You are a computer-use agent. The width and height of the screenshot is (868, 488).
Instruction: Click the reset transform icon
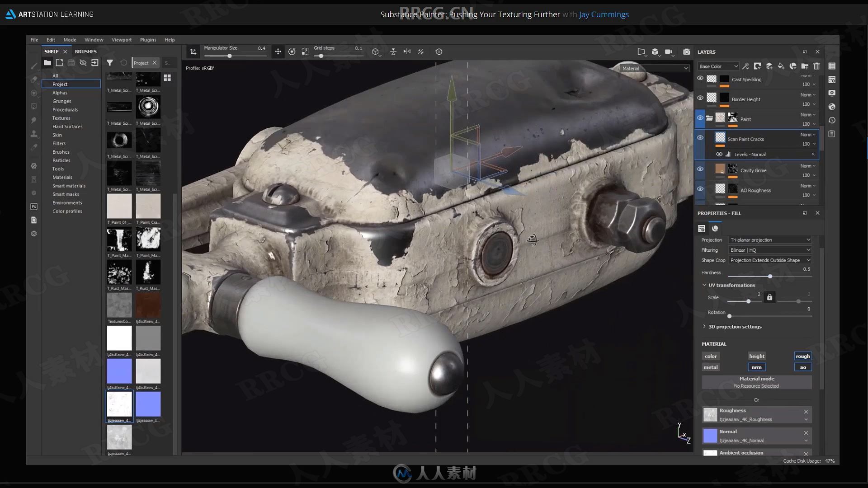439,52
